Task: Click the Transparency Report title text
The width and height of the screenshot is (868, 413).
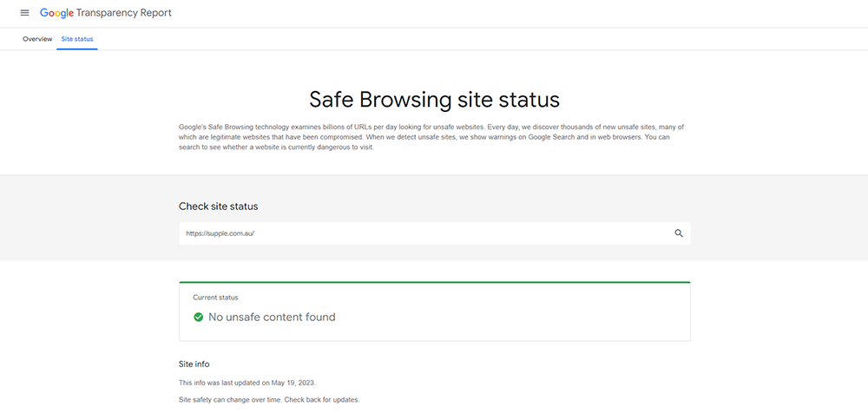Action: coord(124,13)
